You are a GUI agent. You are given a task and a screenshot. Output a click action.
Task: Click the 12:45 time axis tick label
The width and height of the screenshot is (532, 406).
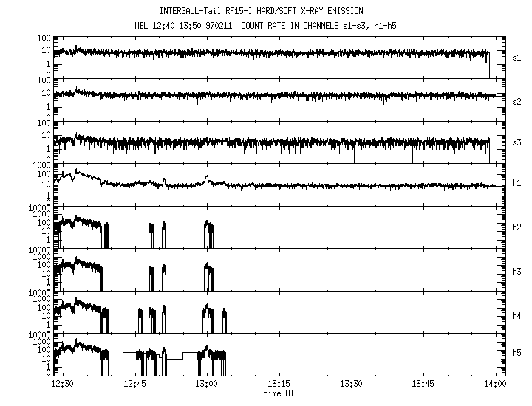click(x=134, y=384)
